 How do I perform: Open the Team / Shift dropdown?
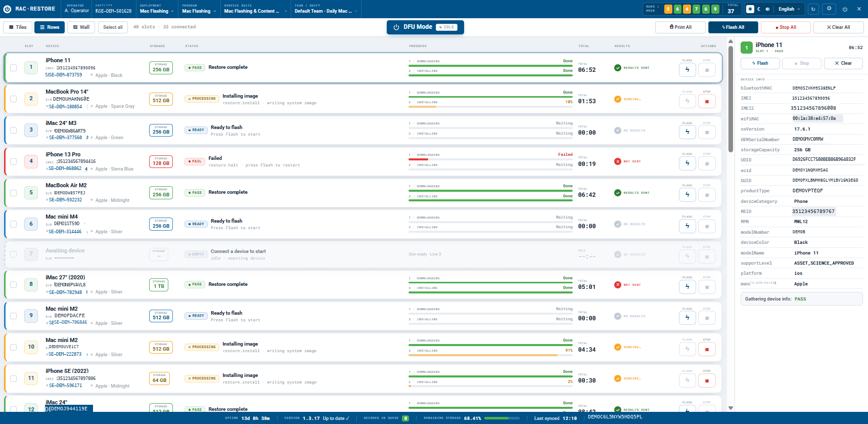(326, 9)
